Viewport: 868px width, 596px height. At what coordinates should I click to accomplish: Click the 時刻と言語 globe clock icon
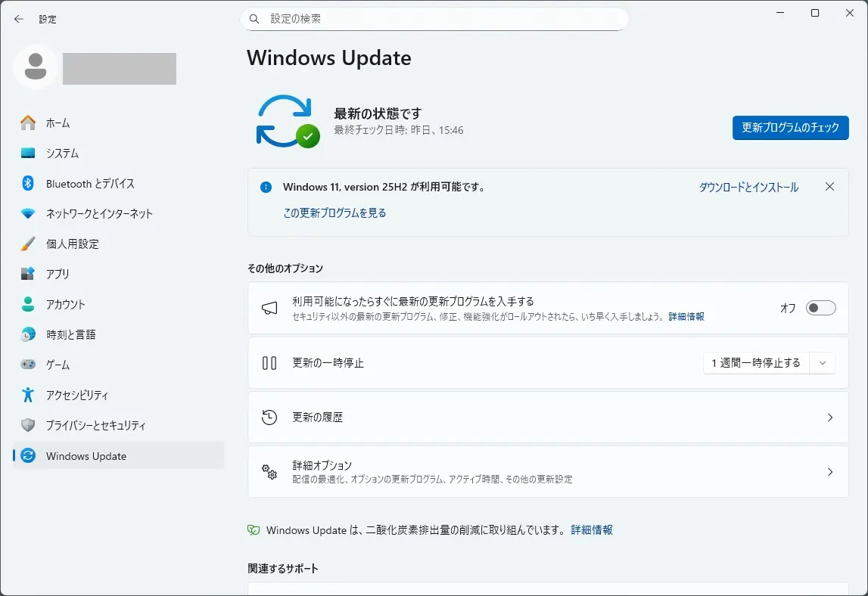click(x=28, y=334)
